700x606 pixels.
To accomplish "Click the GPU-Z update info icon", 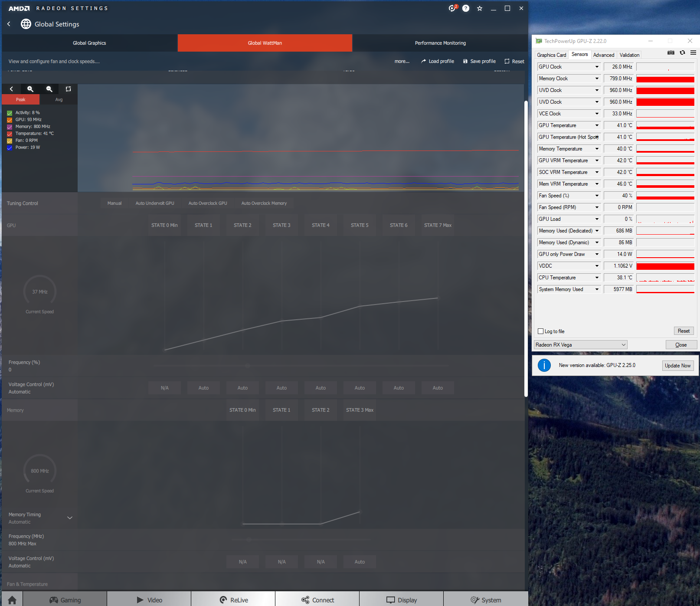I will pos(544,365).
